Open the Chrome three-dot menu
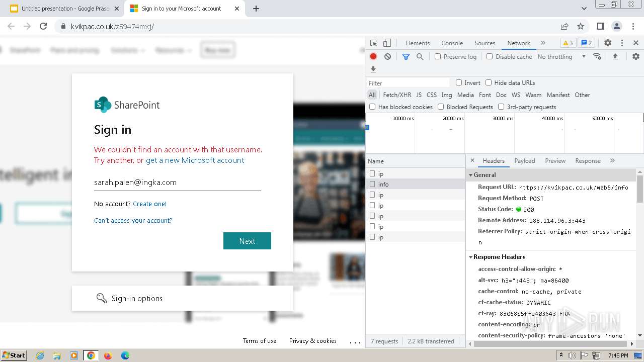 click(x=633, y=26)
